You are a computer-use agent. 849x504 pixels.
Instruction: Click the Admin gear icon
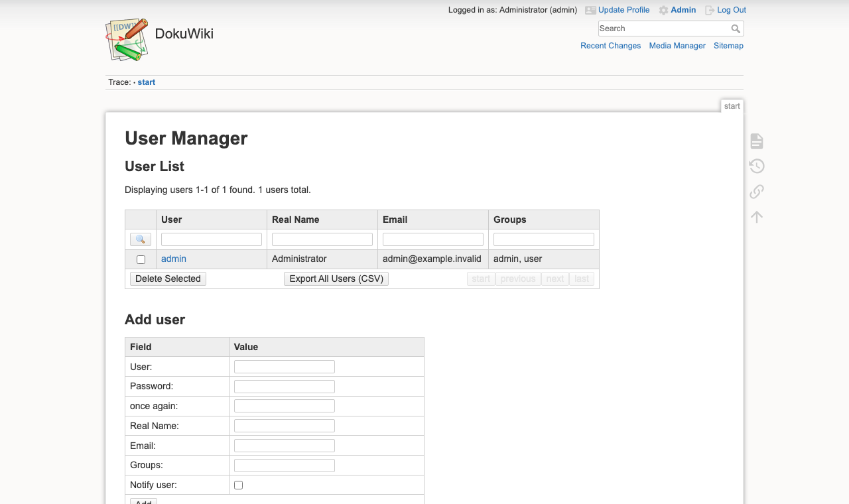[663, 10]
